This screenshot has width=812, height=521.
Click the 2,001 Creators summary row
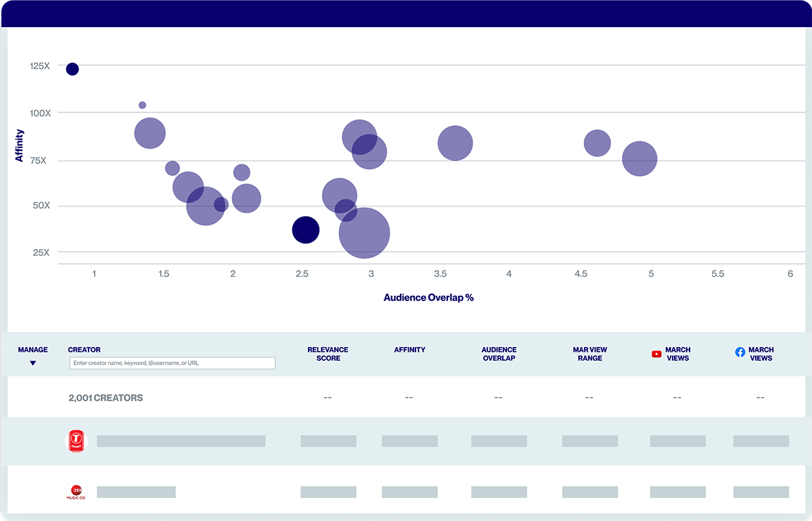[106, 398]
